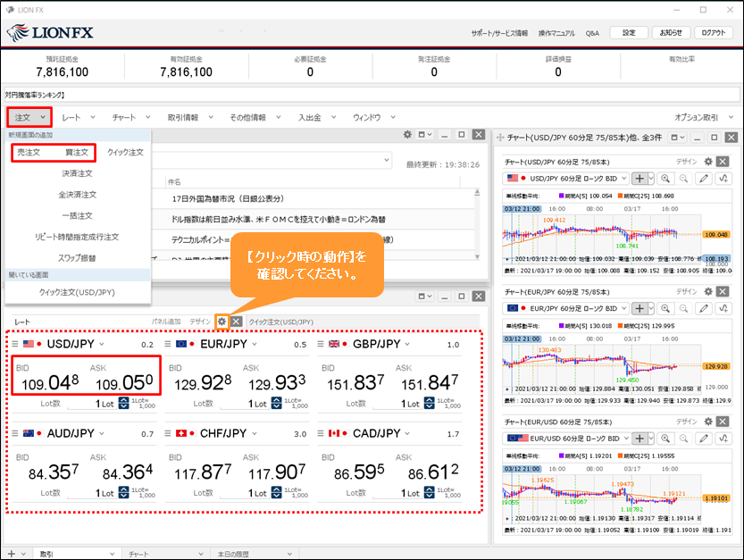Open the 取引情報 menu
This screenshot has width=744, height=560.
click(190, 117)
